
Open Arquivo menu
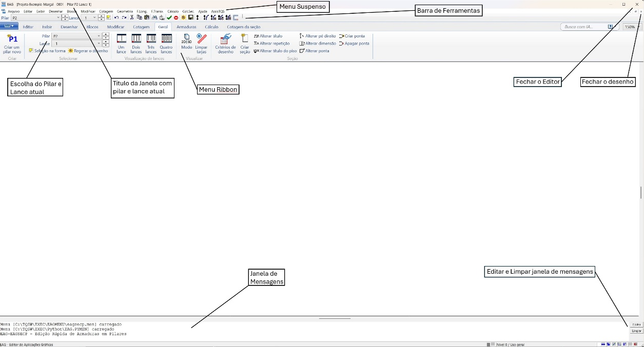[13, 11]
